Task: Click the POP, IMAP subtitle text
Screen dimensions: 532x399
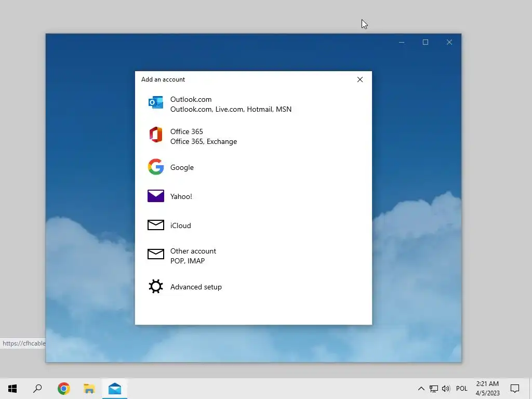Action: (188, 261)
